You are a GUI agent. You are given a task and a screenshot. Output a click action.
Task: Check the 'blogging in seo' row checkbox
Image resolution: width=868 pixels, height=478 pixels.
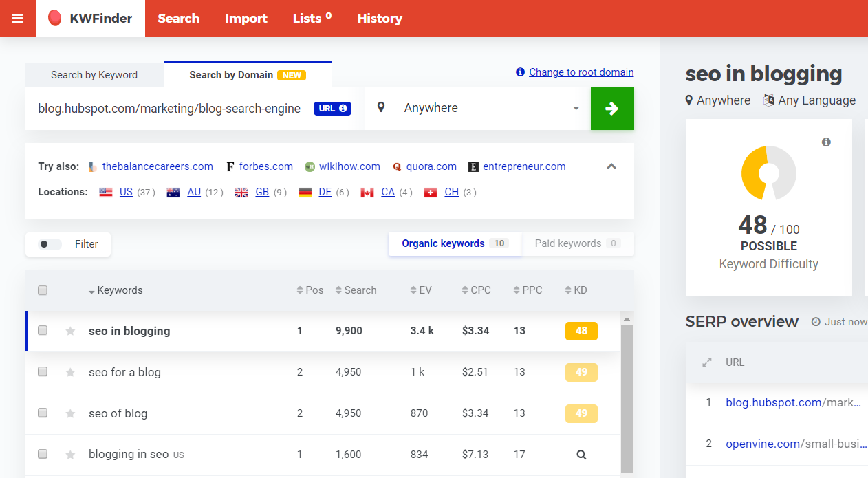43,454
